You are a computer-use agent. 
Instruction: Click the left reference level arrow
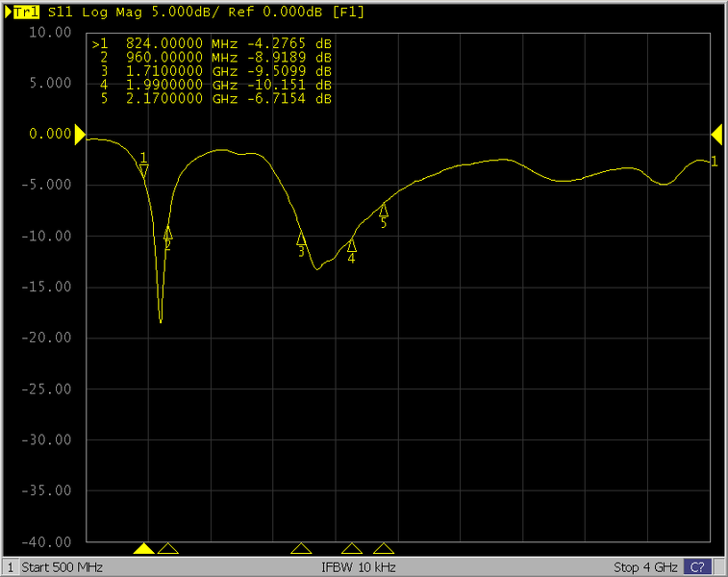pyautogui.click(x=81, y=134)
